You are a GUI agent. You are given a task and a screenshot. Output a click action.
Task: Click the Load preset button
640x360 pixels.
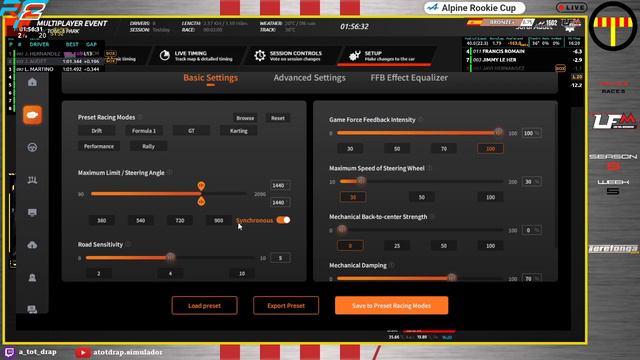(204, 305)
